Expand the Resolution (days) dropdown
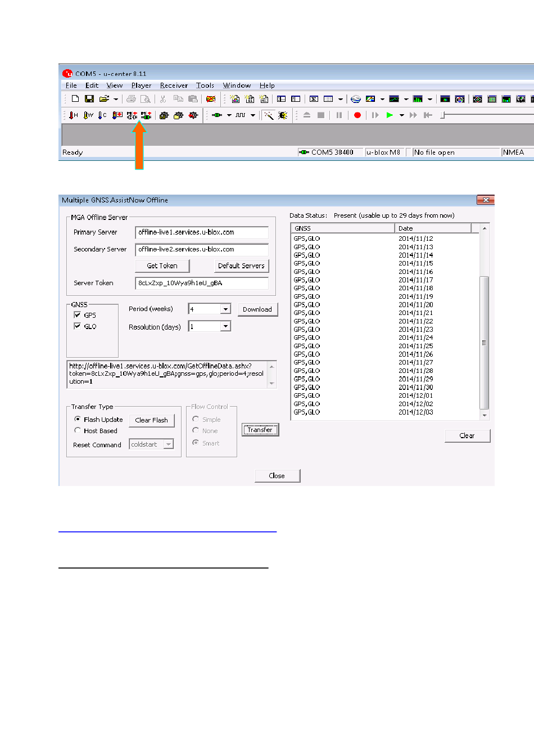Image resolution: width=534 pixels, height=756 pixels. (x=225, y=326)
